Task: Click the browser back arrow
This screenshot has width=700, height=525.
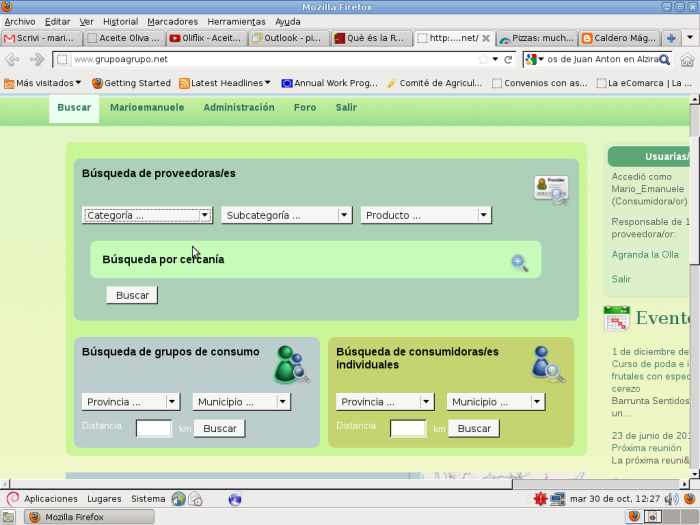Action: tap(12, 59)
